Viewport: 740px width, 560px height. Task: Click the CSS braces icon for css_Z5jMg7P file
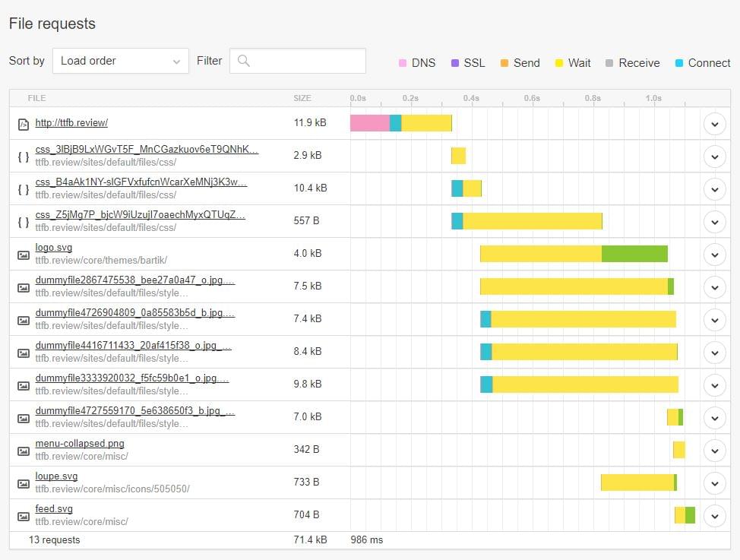24,221
